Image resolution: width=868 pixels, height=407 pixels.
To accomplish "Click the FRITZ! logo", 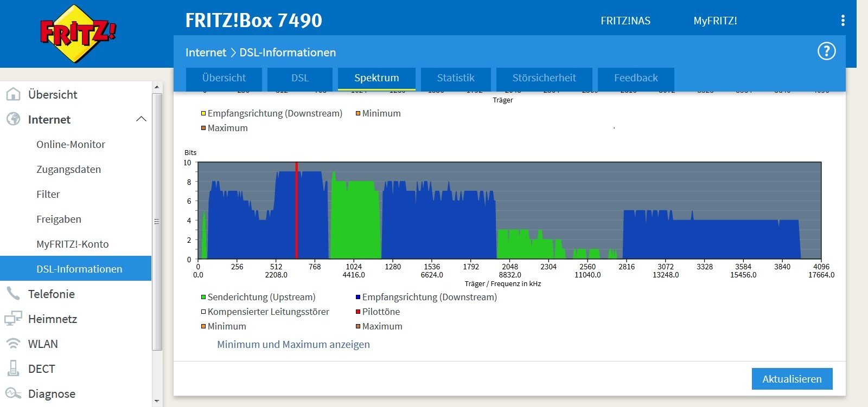I will [x=78, y=34].
